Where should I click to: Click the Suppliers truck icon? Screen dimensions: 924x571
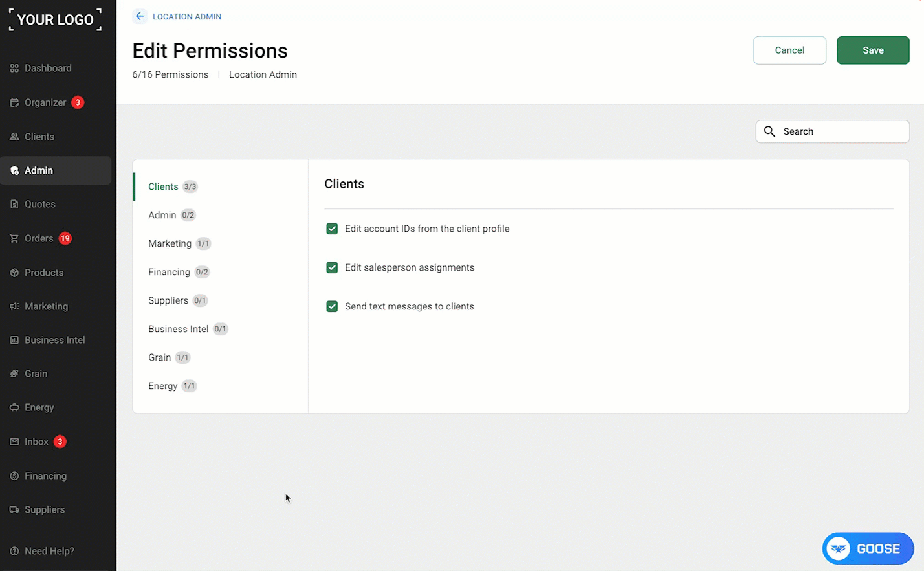pyautogui.click(x=14, y=509)
